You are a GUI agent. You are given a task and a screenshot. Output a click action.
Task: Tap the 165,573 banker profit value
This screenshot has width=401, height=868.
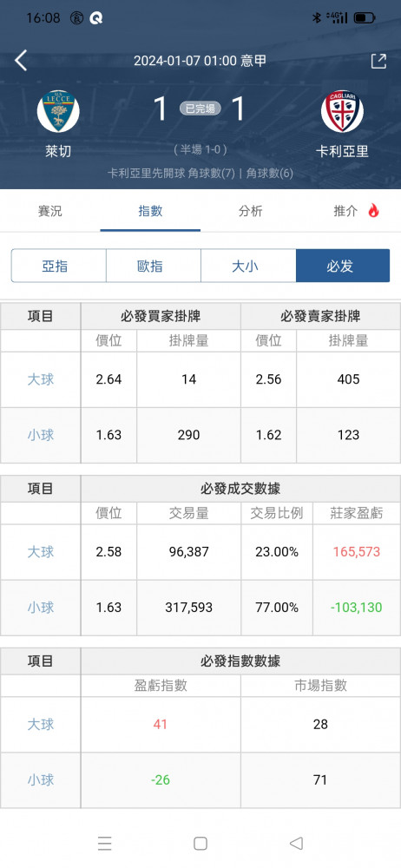(357, 552)
